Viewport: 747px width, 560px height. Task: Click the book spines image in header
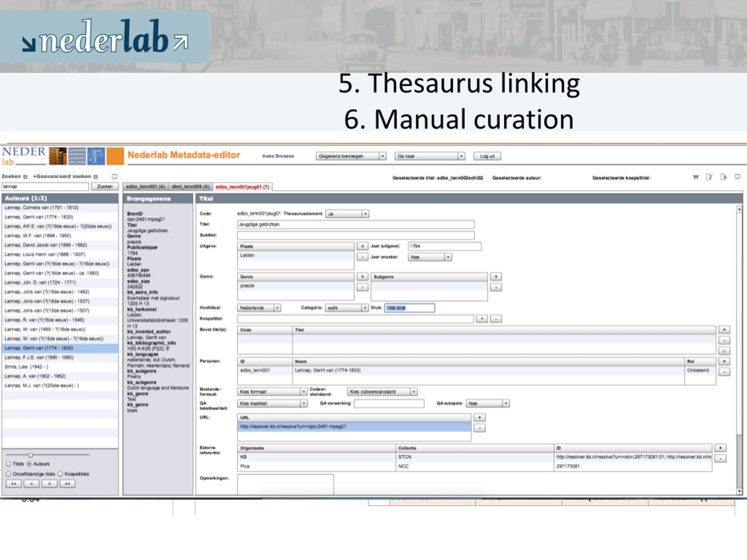point(58,156)
